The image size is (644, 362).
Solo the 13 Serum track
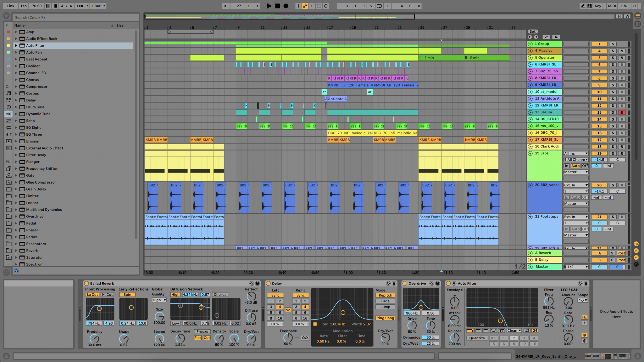point(613,112)
